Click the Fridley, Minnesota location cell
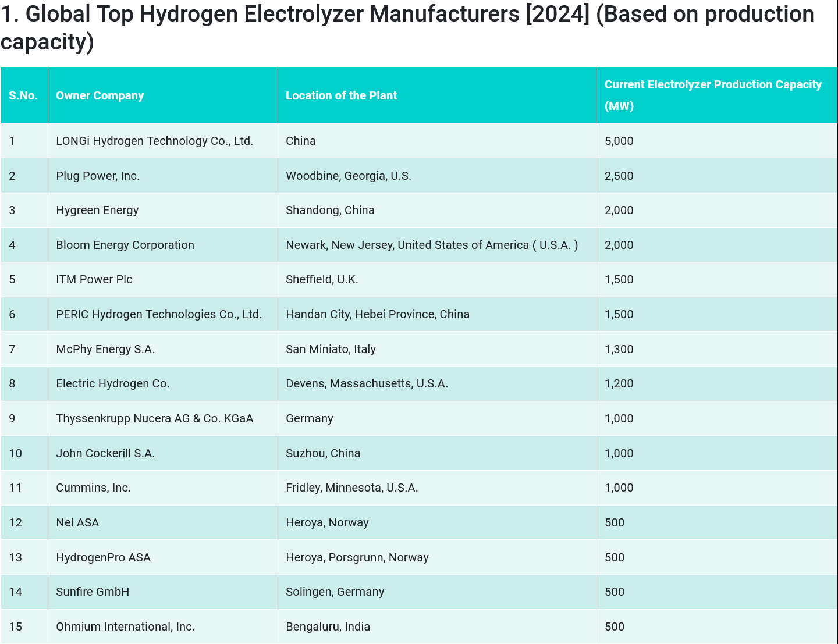 pyautogui.click(x=351, y=488)
